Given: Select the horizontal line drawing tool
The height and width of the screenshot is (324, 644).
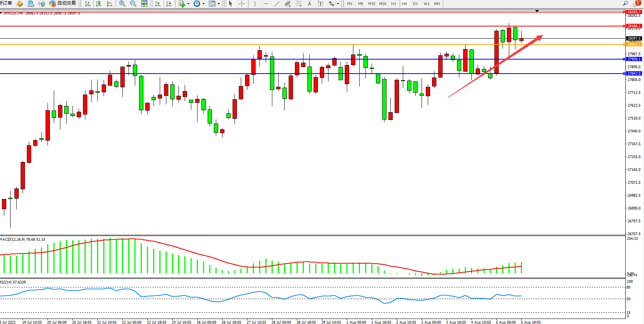Looking at the screenshot, I should pyautogui.click(x=266, y=4).
